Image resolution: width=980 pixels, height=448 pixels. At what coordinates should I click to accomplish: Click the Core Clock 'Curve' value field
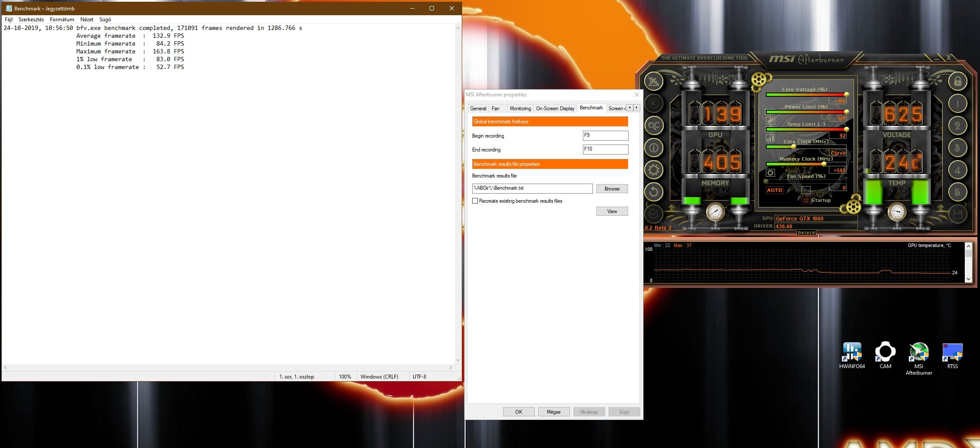pos(838,153)
